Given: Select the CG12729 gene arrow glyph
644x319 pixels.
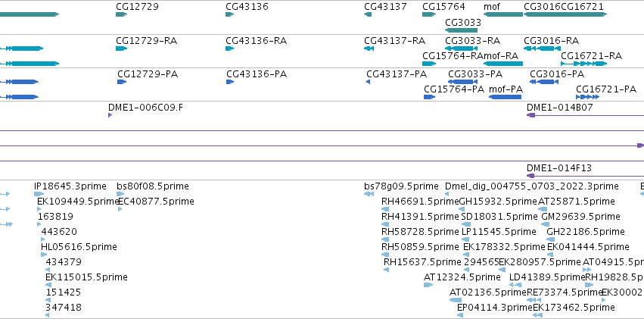Looking at the screenshot, I should click(x=122, y=14).
